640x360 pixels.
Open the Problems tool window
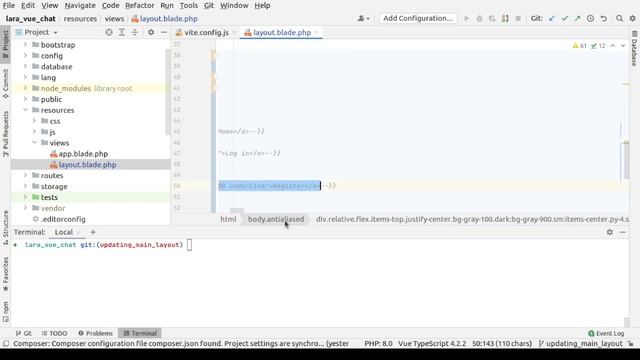tap(95, 333)
